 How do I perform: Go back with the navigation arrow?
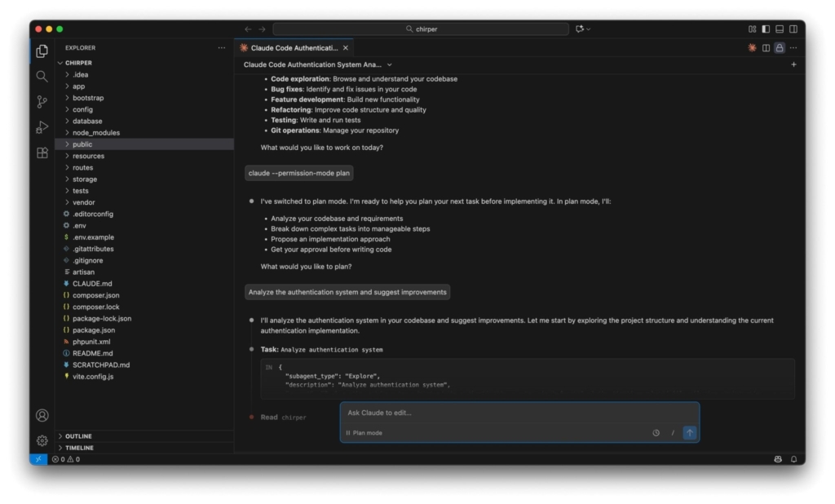[248, 29]
